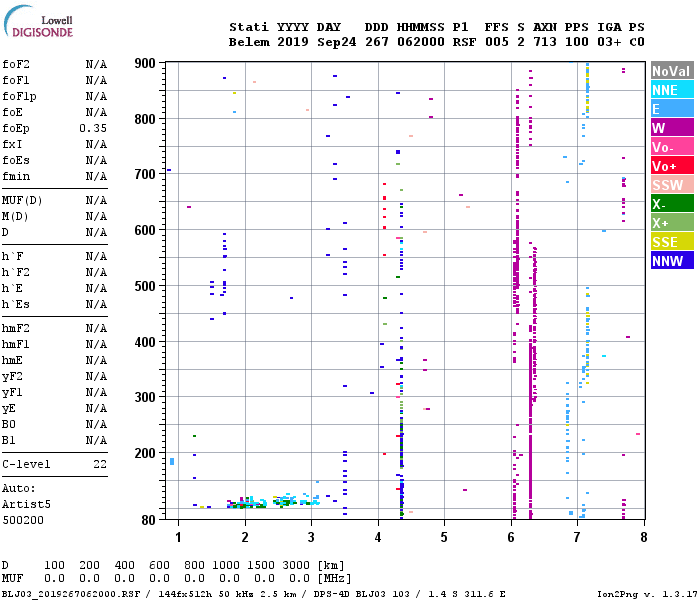The height and width of the screenshot is (600, 700).
Task: Select the h`F2 parameter label
Action: pyautogui.click(x=16, y=272)
